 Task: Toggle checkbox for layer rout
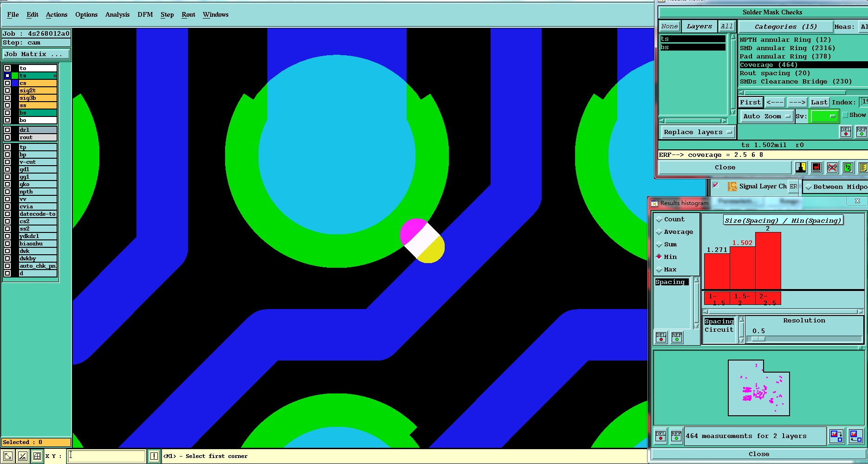point(7,137)
